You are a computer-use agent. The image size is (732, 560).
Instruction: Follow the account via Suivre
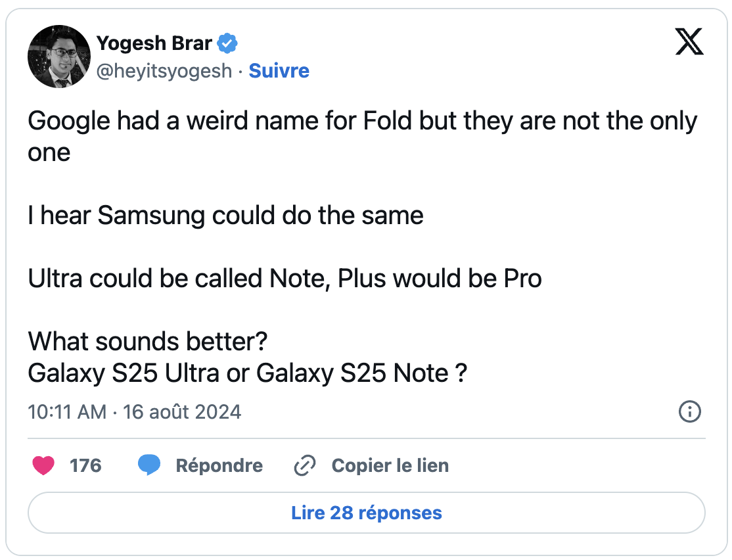(x=279, y=71)
